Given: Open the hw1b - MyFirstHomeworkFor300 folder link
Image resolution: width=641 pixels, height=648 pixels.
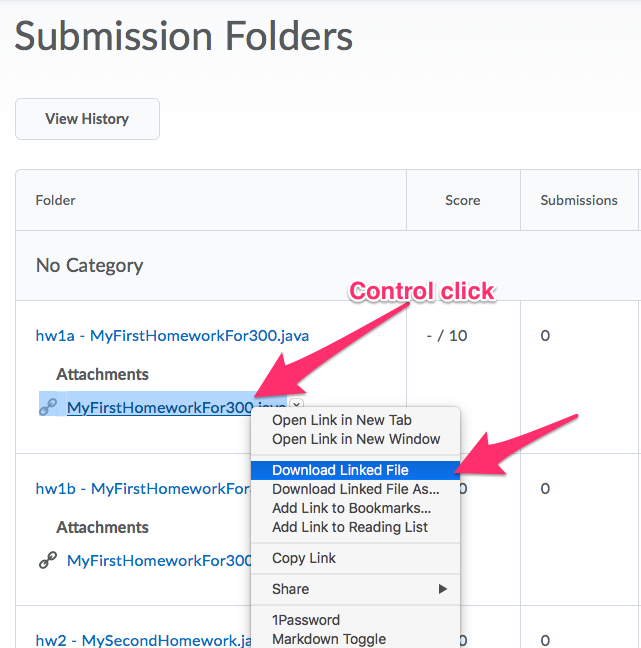Looking at the screenshot, I should pos(142,489).
